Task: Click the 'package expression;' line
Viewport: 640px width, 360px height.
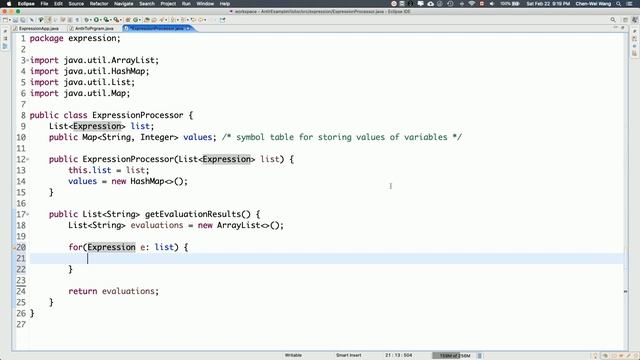Action: pyautogui.click(x=75, y=38)
